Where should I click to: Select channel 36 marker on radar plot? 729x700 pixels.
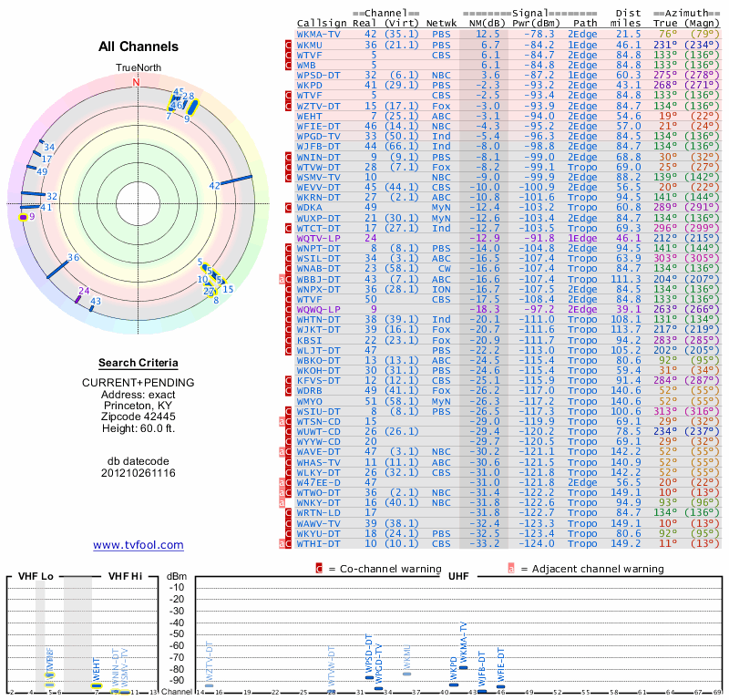[x=74, y=259]
